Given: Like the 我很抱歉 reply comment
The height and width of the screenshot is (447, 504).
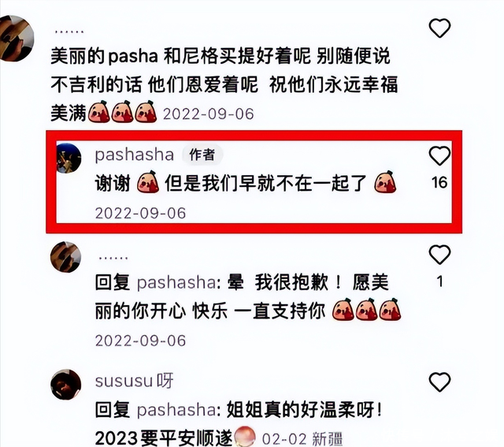Looking at the screenshot, I should pos(439,255).
